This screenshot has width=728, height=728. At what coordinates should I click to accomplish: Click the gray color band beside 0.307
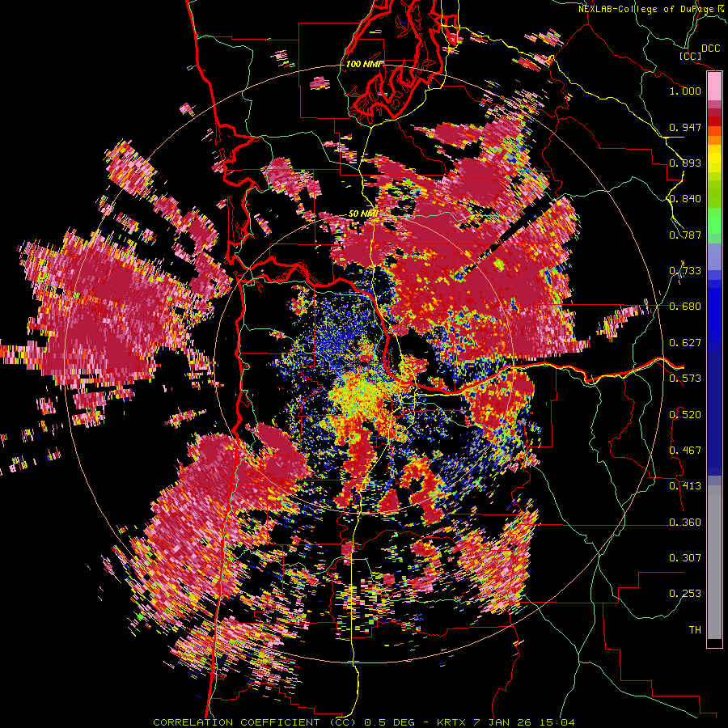pos(714,562)
